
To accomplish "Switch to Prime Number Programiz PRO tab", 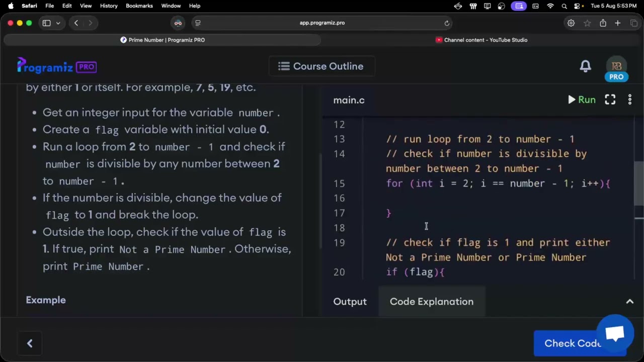I will pyautogui.click(x=163, y=40).
